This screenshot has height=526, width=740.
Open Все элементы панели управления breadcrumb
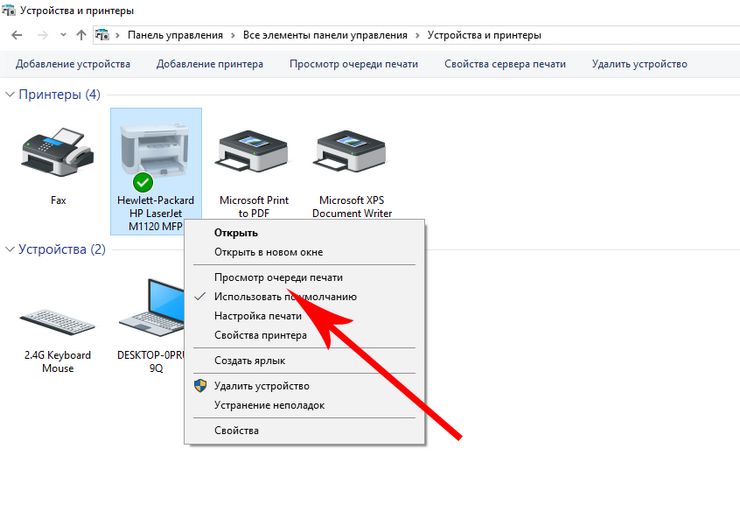coord(325,35)
